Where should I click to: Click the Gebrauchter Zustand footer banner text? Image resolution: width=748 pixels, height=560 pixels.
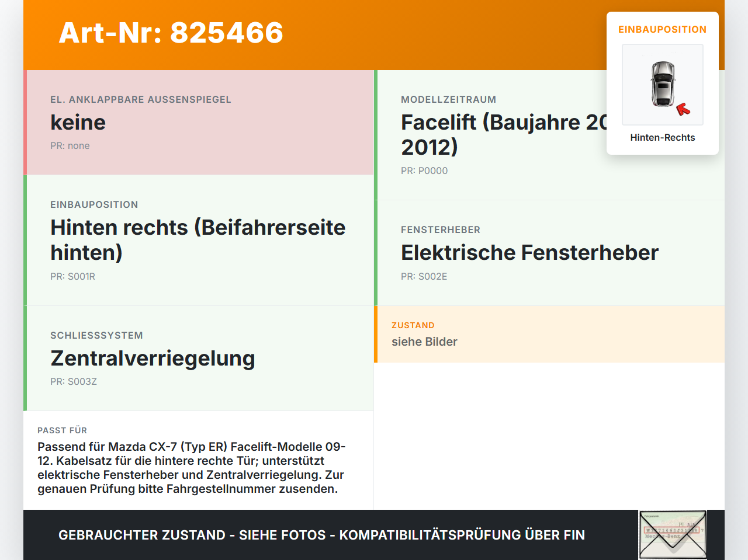click(x=321, y=535)
